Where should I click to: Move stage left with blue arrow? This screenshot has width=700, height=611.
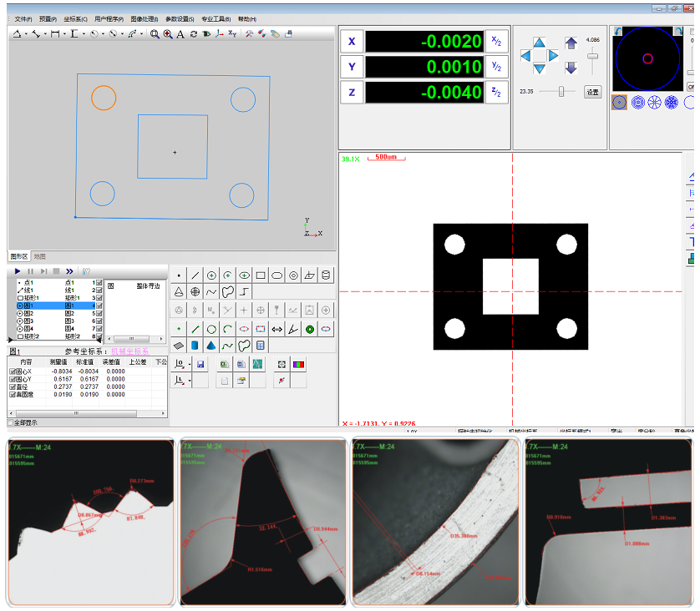pos(525,56)
